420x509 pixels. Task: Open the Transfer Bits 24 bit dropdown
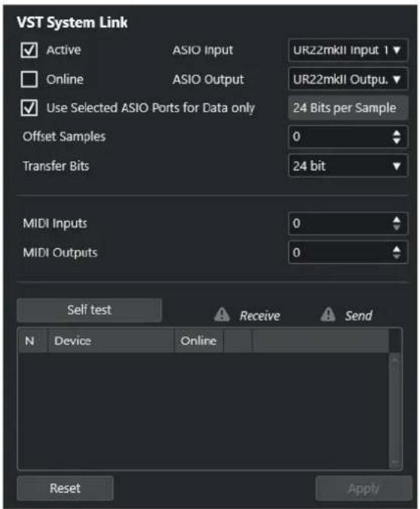coord(348,166)
